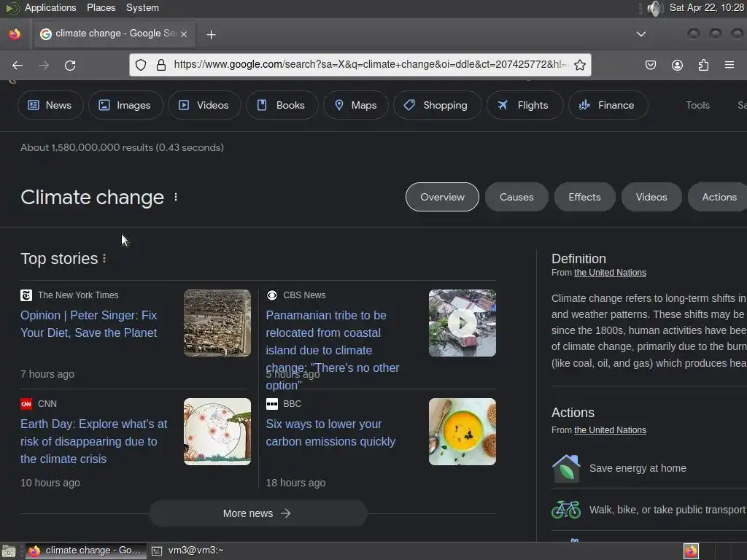Open the Pocket save icon
The height and width of the screenshot is (560, 747).
[650, 65]
